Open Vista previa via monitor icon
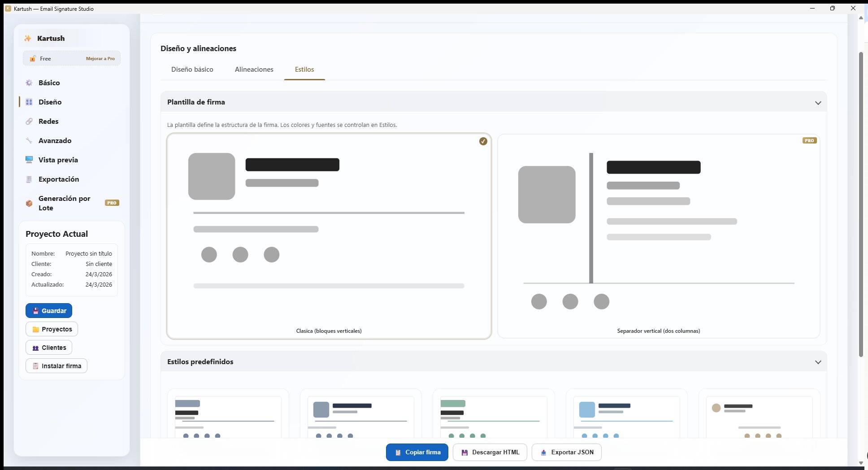This screenshot has width=868, height=470. [x=29, y=160]
